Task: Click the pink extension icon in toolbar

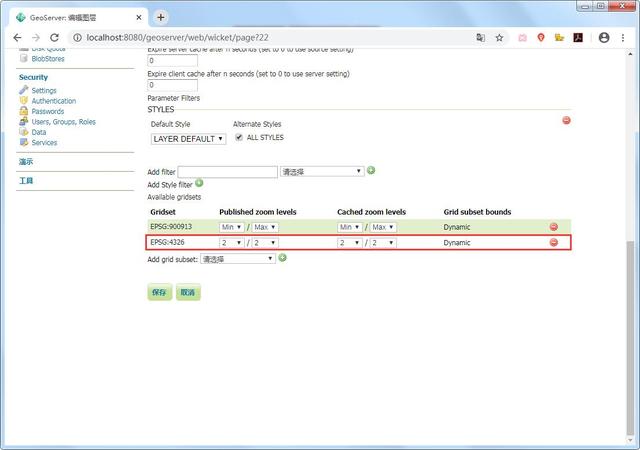Action: (x=522, y=38)
